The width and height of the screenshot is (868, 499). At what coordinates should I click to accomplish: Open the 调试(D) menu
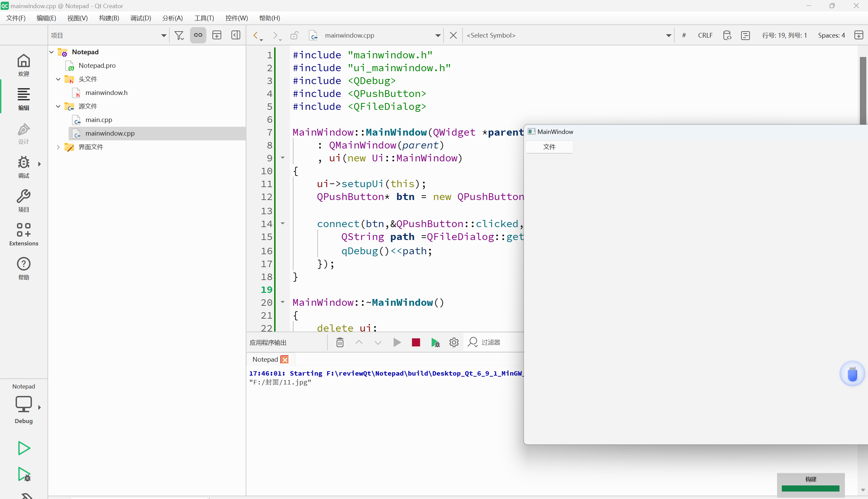point(140,18)
